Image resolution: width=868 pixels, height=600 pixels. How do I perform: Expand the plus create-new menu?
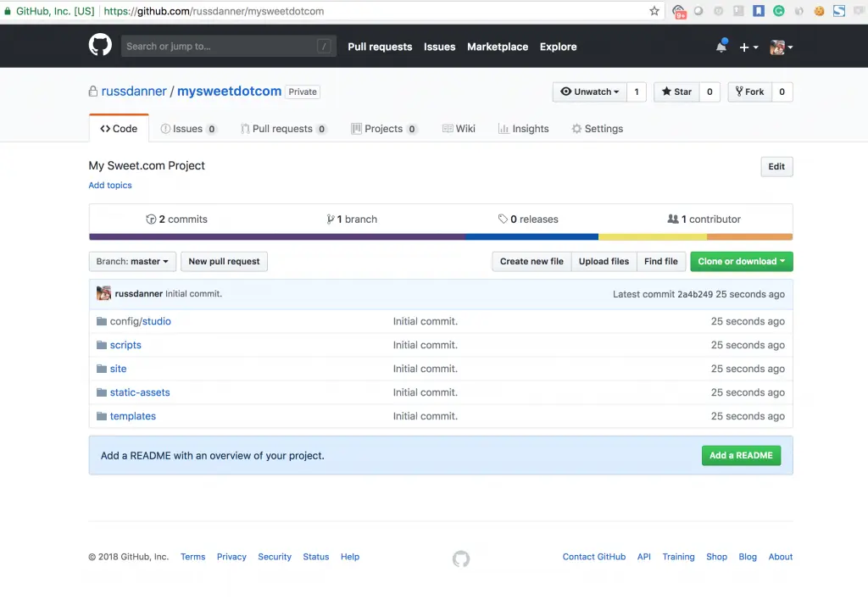pyautogui.click(x=748, y=47)
